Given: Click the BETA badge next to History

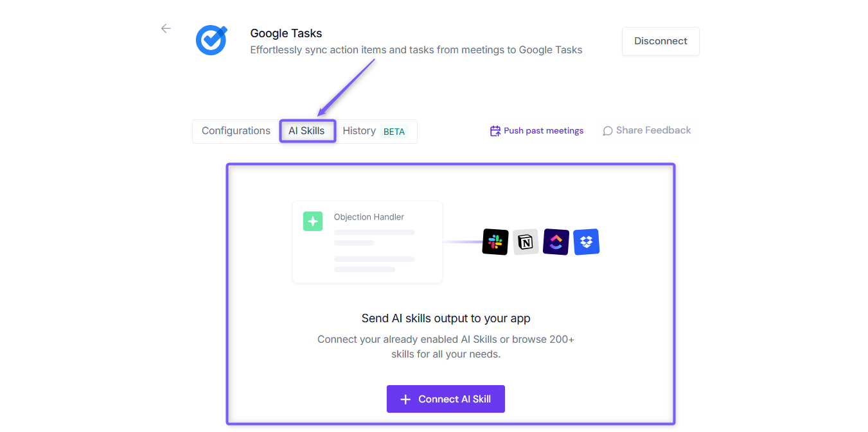Looking at the screenshot, I should 394,132.
